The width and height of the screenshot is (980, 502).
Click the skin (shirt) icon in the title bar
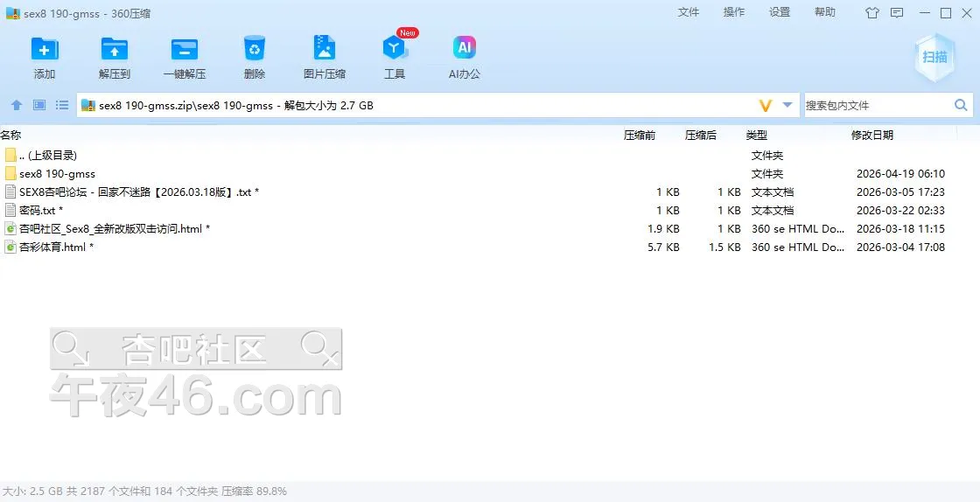click(x=871, y=13)
